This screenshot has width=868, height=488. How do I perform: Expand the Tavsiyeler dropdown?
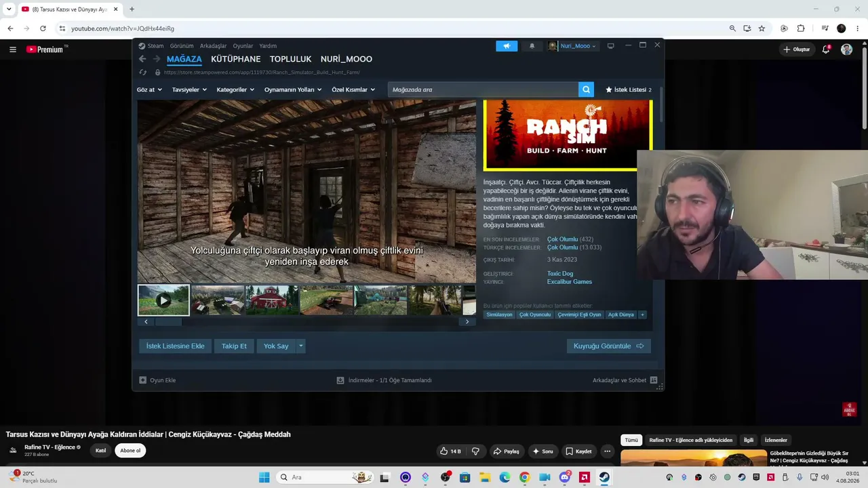(x=189, y=89)
